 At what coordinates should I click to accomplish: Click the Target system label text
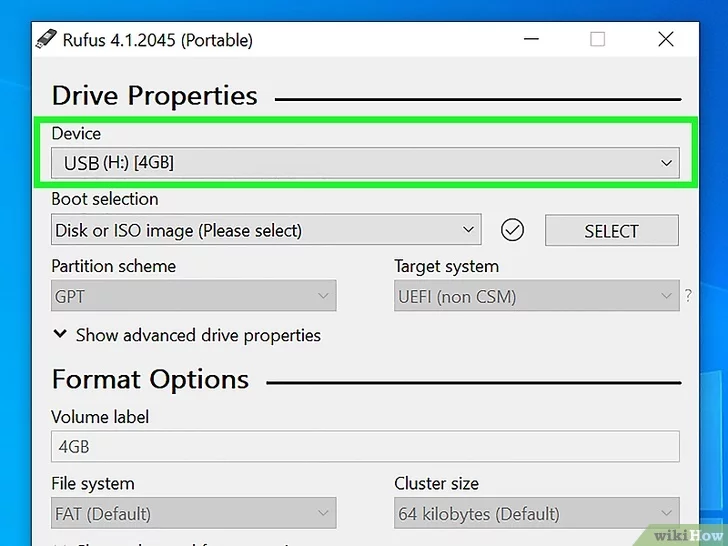click(x=447, y=266)
